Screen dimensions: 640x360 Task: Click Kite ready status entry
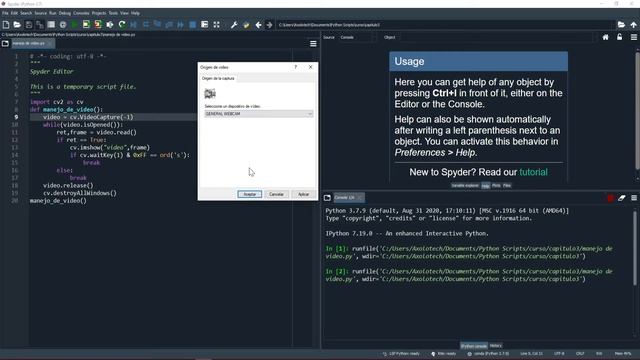444,353
